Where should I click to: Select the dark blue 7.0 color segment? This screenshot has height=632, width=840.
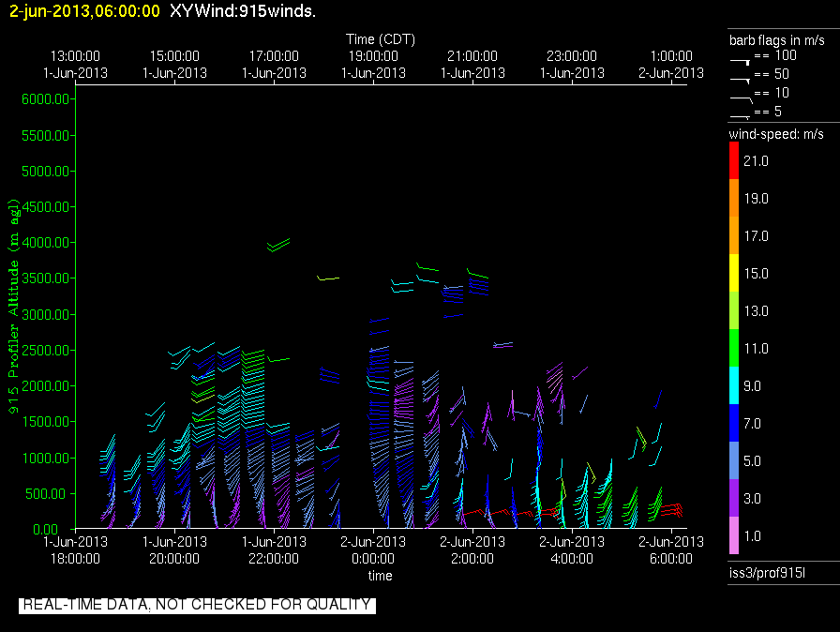734,423
